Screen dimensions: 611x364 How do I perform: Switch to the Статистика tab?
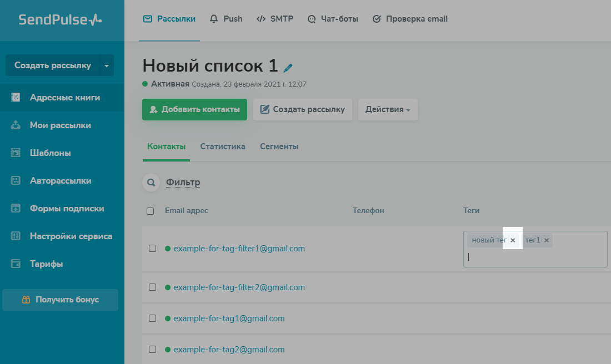223,147
